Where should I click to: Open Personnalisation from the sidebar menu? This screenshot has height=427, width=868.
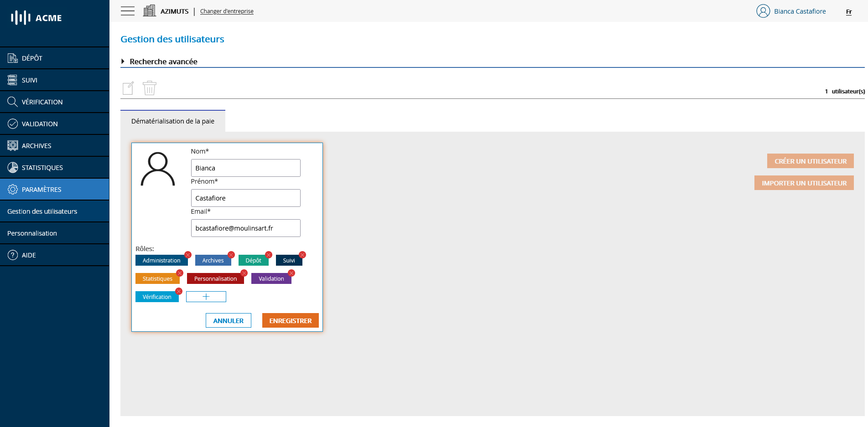click(31, 233)
